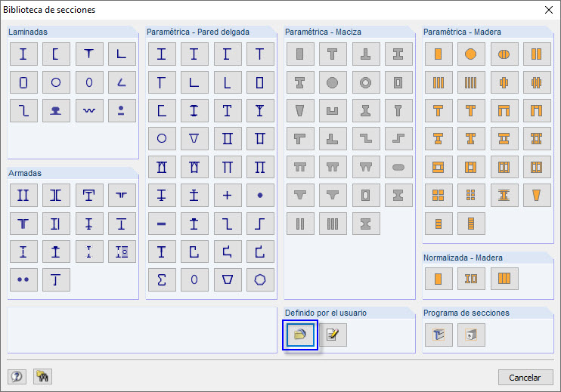
Task: Select the massive ring-shaped section
Action: (366, 82)
